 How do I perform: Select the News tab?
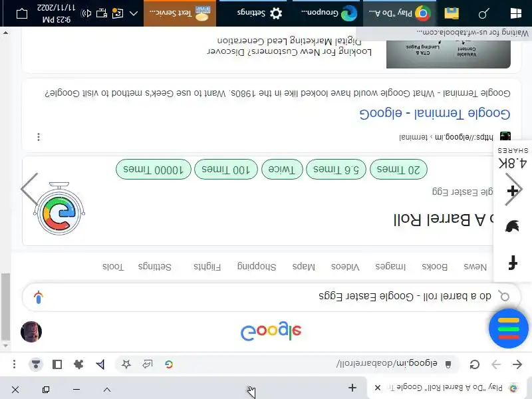(475, 267)
